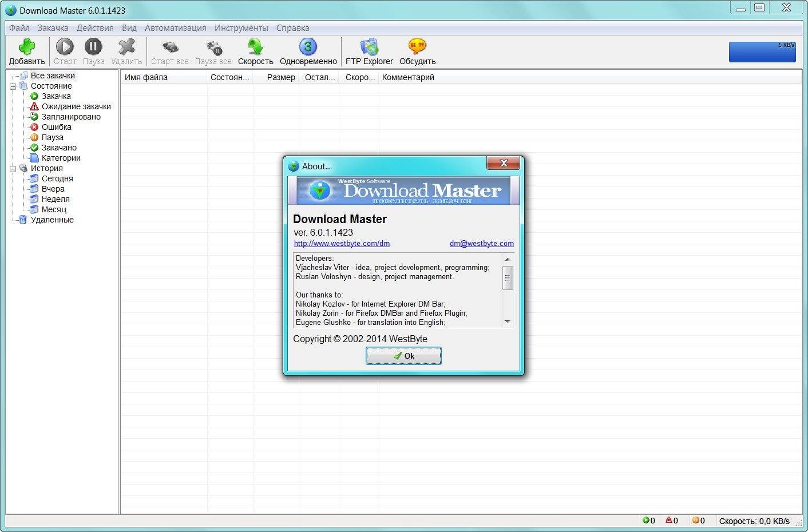The height and width of the screenshot is (532, 808).
Task: Open the Справка menu
Action: [x=292, y=28]
